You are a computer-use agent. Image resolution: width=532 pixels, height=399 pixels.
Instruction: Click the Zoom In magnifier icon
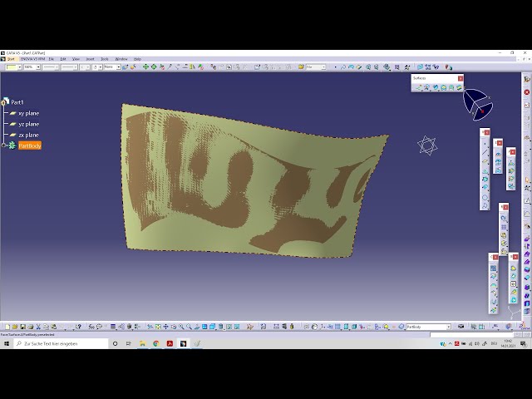(181, 327)
